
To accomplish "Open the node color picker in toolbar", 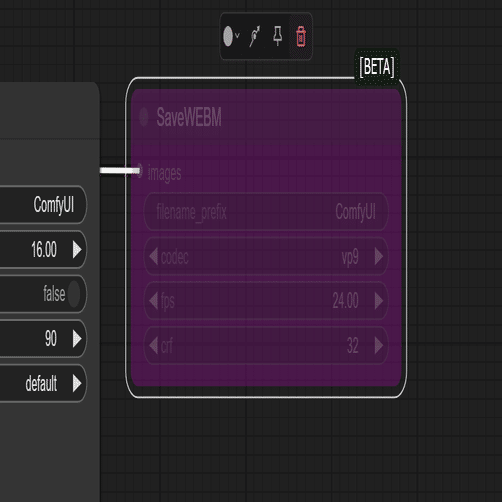I will tap(231, 36).
